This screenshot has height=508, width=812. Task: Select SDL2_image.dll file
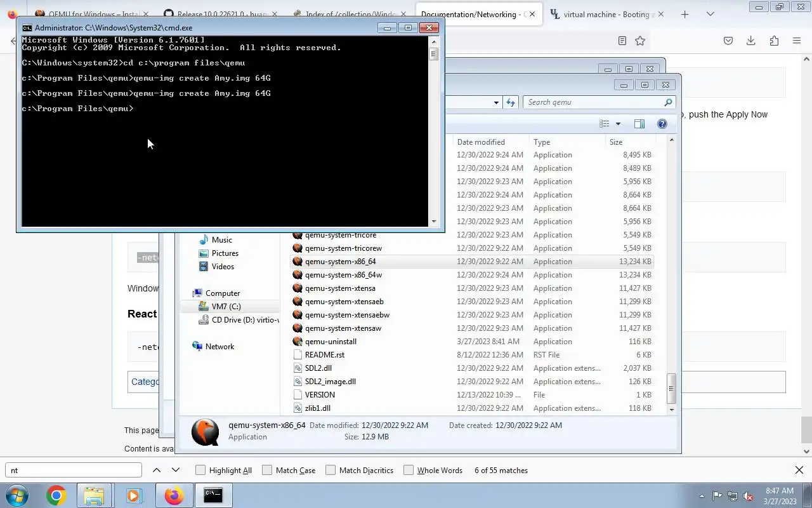click(x=330, y=382)
